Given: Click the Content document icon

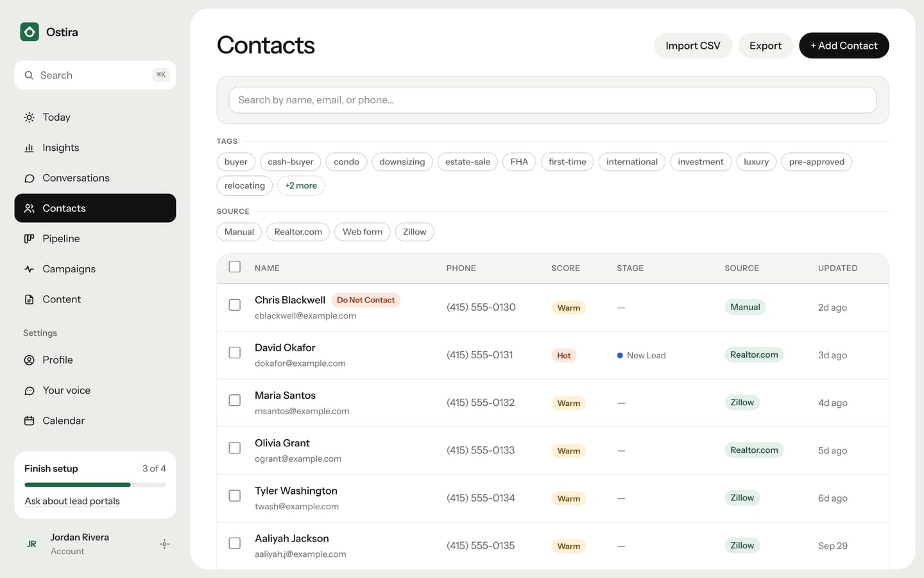Looking at the screenshot, I should coord(29,299).
